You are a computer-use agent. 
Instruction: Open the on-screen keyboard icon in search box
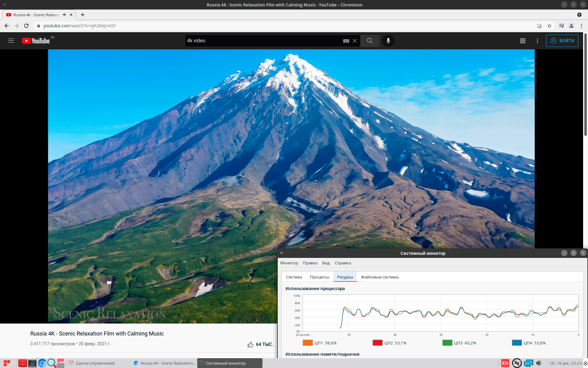[346, 41]
